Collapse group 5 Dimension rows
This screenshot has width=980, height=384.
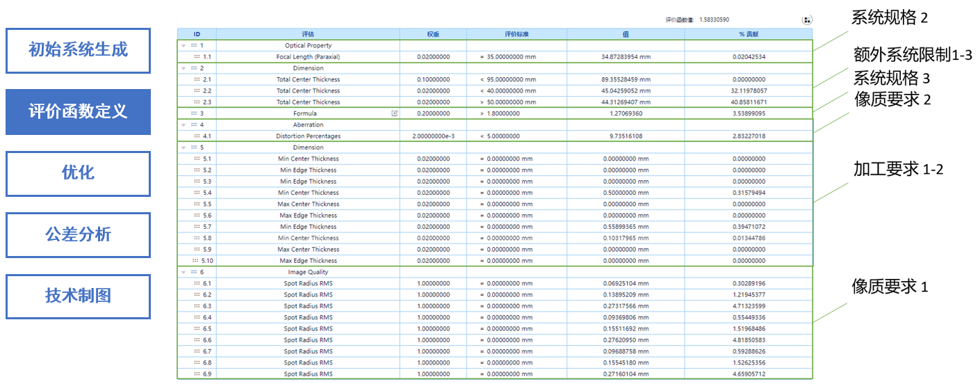tap(183, 147)
